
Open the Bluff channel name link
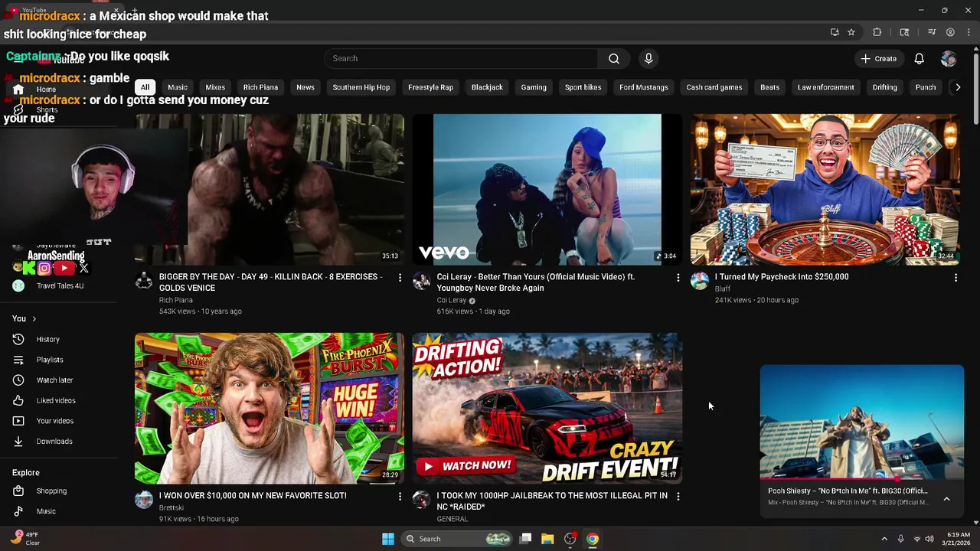[723, 289]
